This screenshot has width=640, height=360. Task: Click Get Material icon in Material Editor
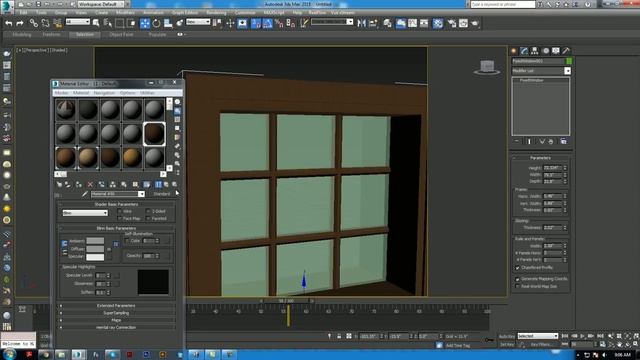(60, 184)
